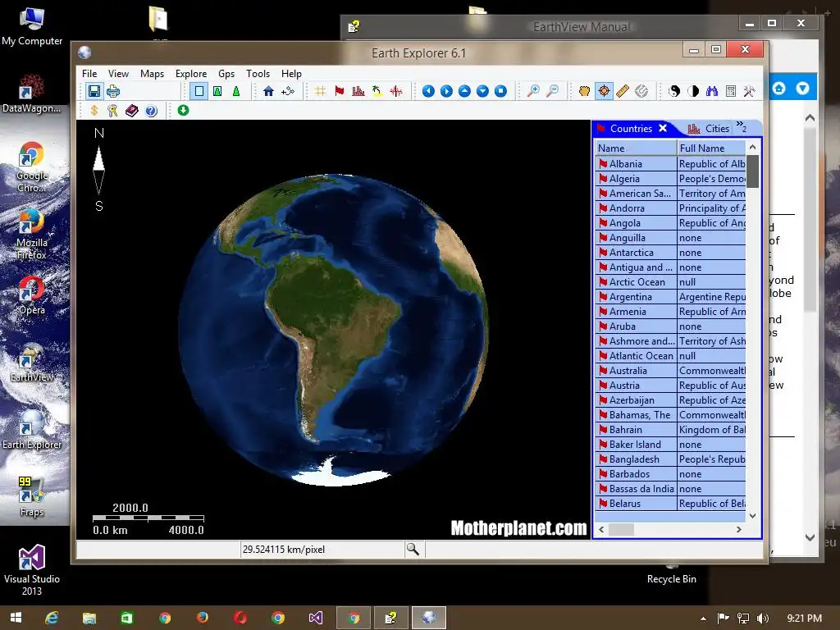Close the Countries tab with X
Image resolution: width=840 pixels, height=630 pixels.
click(x=663, y=128)
